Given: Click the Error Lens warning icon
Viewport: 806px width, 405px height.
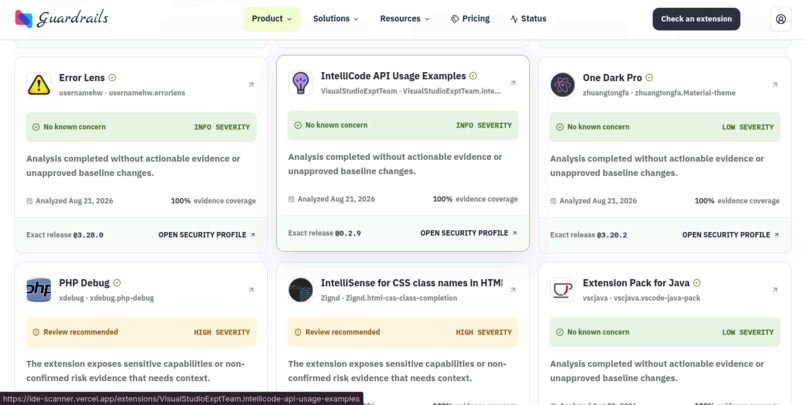Looking at the screenshot, I should [x=39, y=85].
